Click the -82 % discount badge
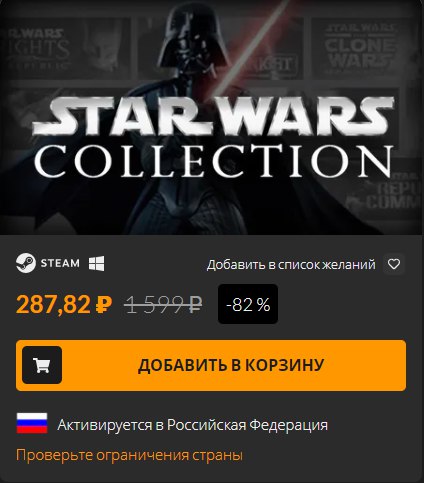Viewport: 424px width, 483px height. click(248, 304)
